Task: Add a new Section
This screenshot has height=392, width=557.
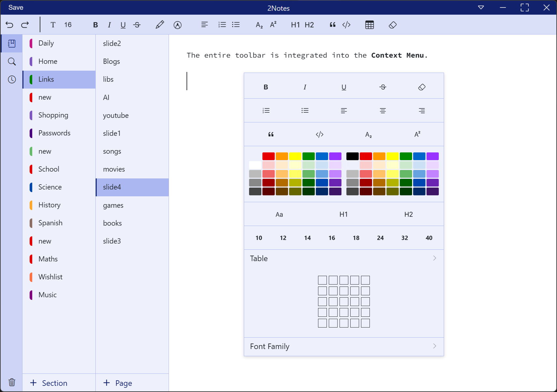Action: click(x=49, y=383)
